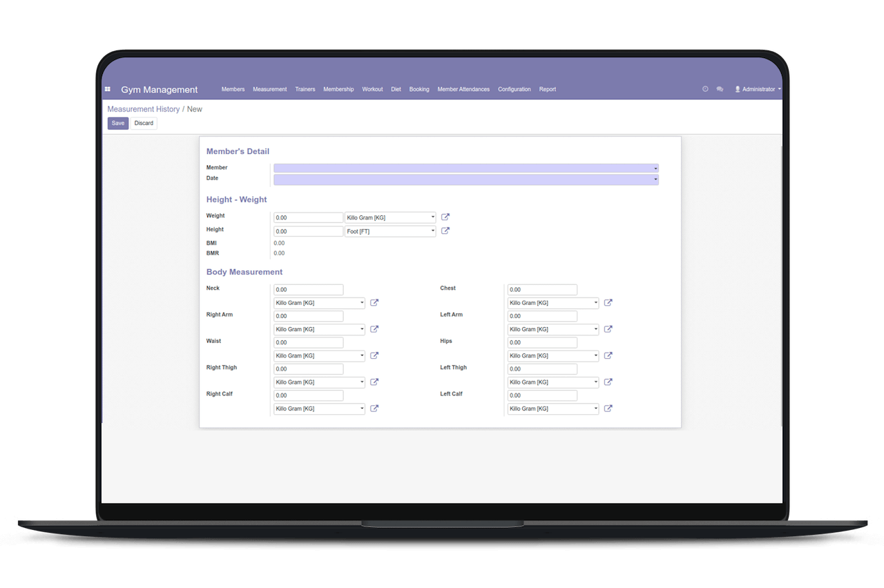This screenshot has width=884, height=588.
Task: Focus the Chest value input
Action: (x=542, y=290)
